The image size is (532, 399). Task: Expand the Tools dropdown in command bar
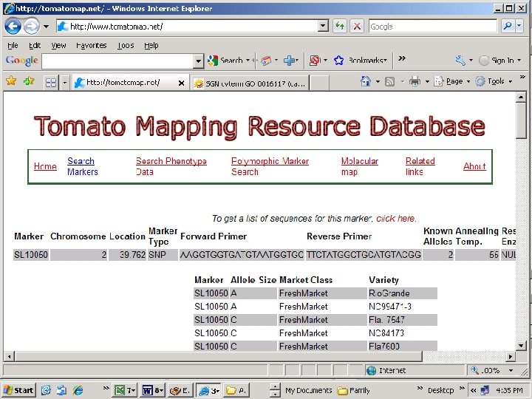tap(496, 81)
